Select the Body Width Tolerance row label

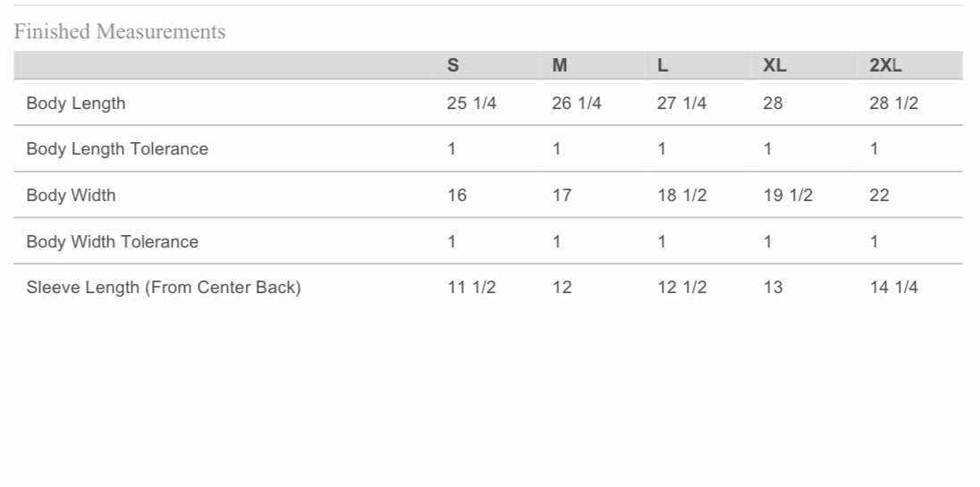[113, 241]
